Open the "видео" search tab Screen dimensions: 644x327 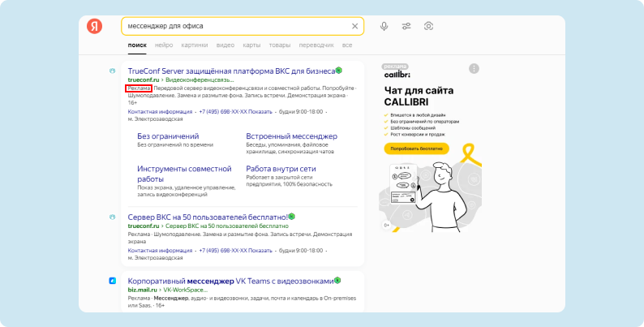[x=225, y=45]
